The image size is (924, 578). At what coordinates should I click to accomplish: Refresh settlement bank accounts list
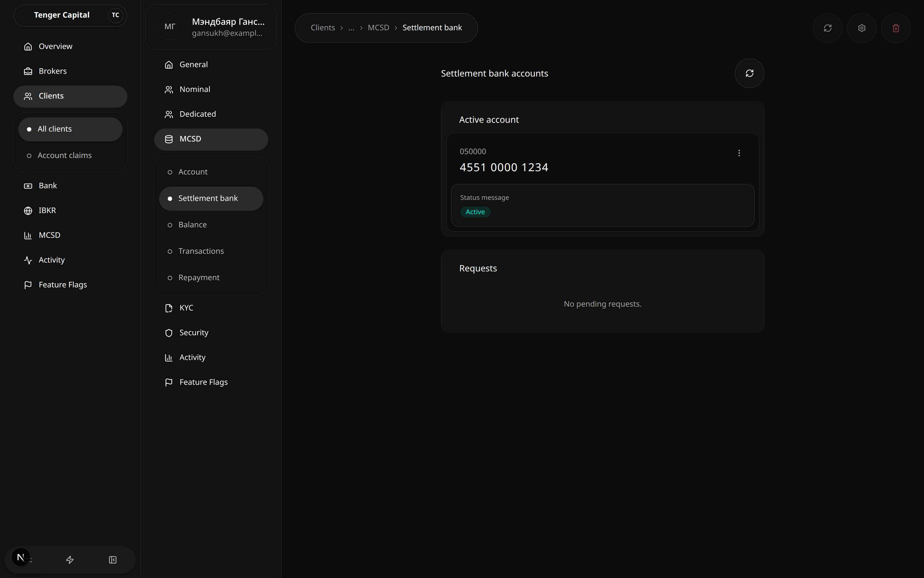(749, 73)
